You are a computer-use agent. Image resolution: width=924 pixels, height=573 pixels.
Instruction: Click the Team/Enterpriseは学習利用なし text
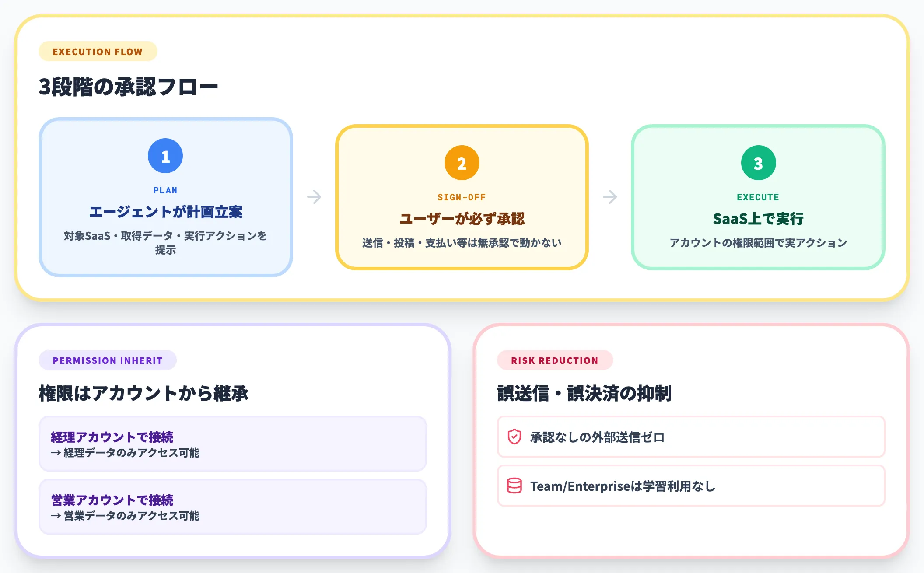point(623,486)
